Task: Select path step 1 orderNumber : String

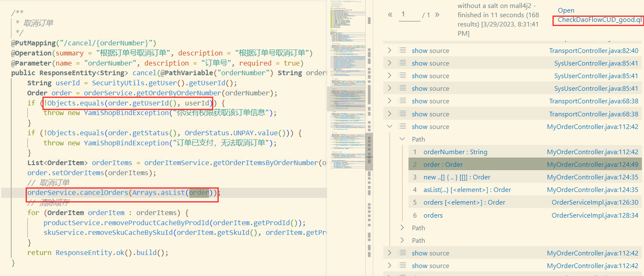Action: tap(455, 152)
